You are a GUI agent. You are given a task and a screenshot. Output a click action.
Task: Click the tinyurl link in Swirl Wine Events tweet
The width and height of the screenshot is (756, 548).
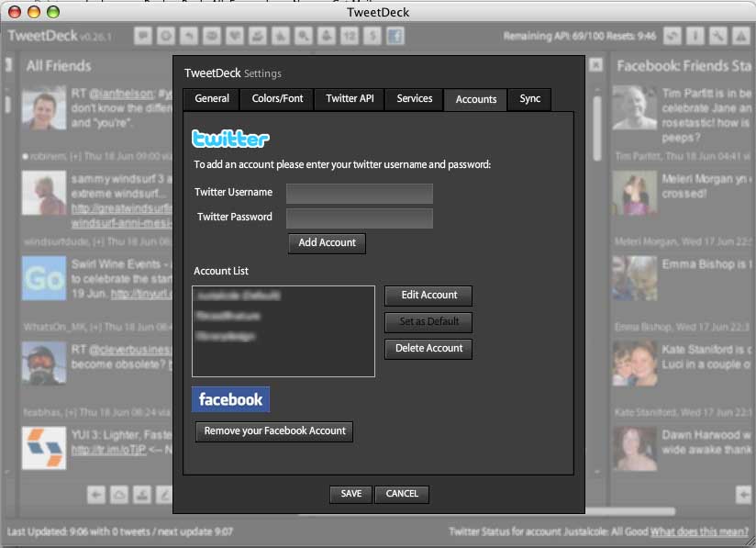[x=141, y=294]
